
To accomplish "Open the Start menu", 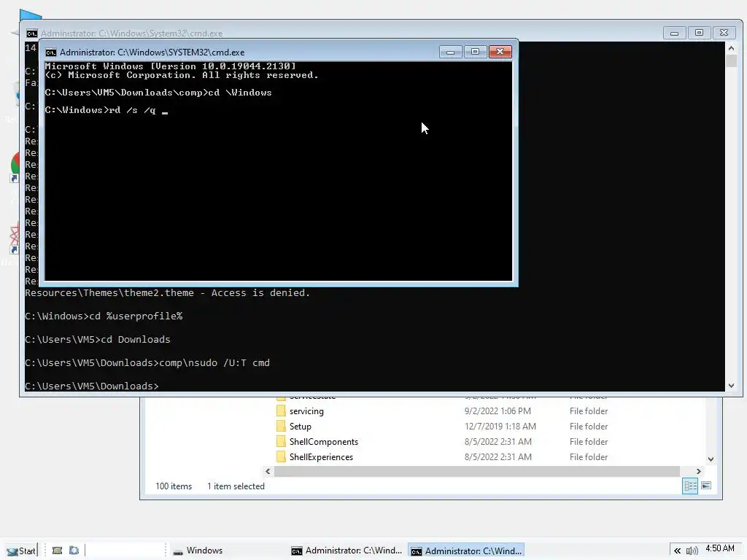I will pos(22,551).
